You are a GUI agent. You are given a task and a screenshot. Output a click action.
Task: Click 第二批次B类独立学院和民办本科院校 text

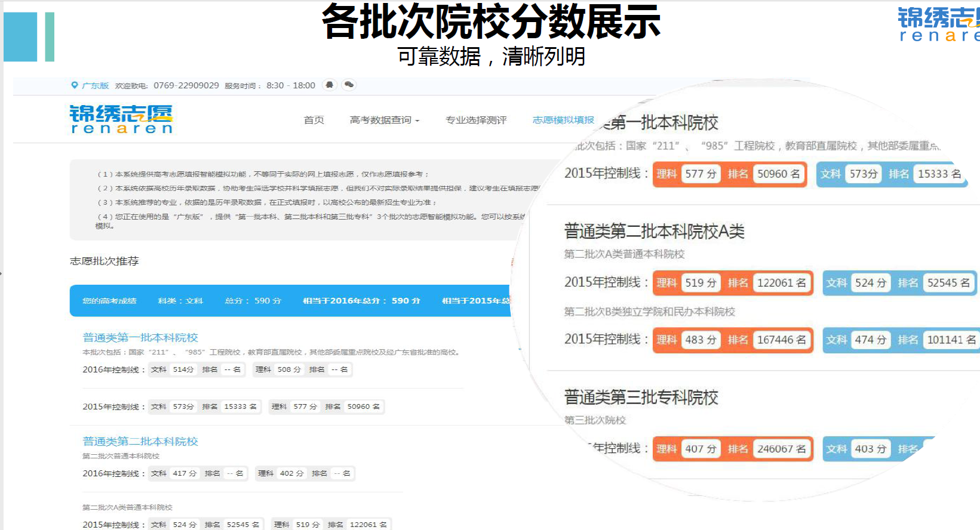click(650, 312)
